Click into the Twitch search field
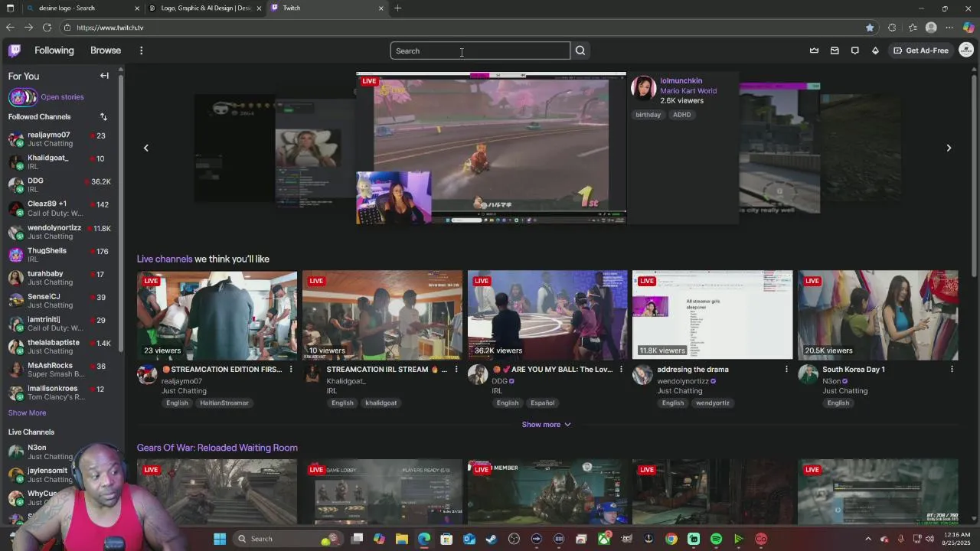This screenshot has width=980, height=551. coord(480,51)
